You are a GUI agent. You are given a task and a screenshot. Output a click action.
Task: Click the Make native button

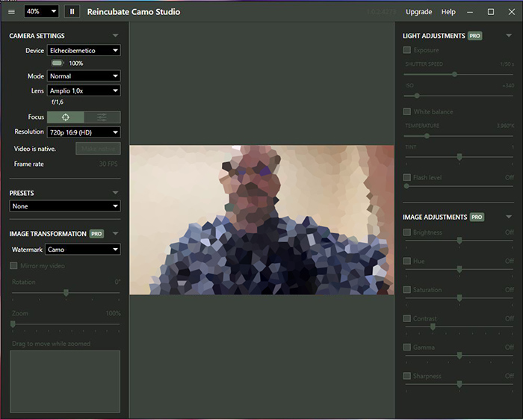(x=99, y=149)
